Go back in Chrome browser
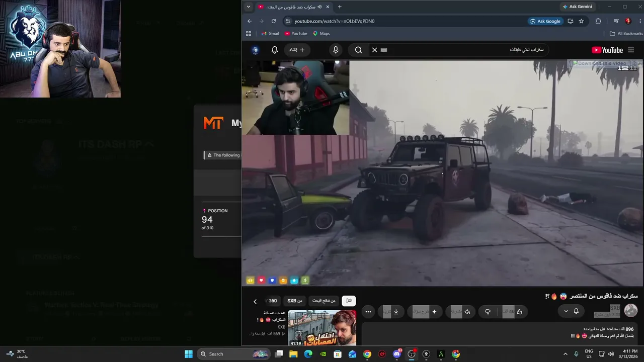Screen dimensions: 644x362 250,21
